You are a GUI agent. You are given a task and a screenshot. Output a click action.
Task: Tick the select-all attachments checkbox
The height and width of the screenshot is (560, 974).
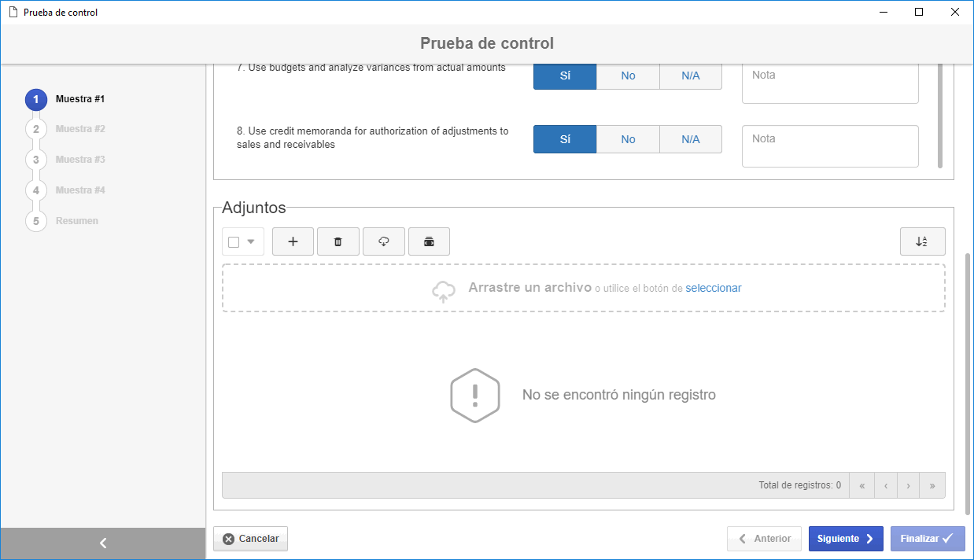[x=234, y=242]
